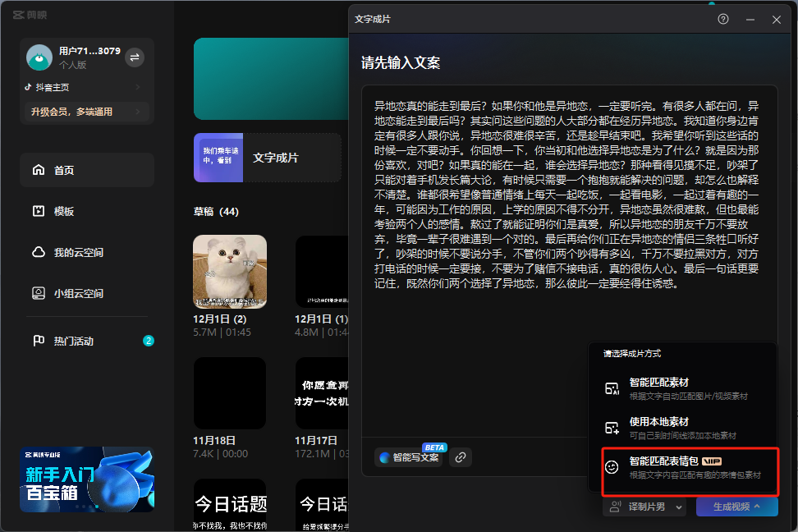Open the help question mark in 文字成片 dialog
Screen dimensions: 798x532
(x=722, y=19)
